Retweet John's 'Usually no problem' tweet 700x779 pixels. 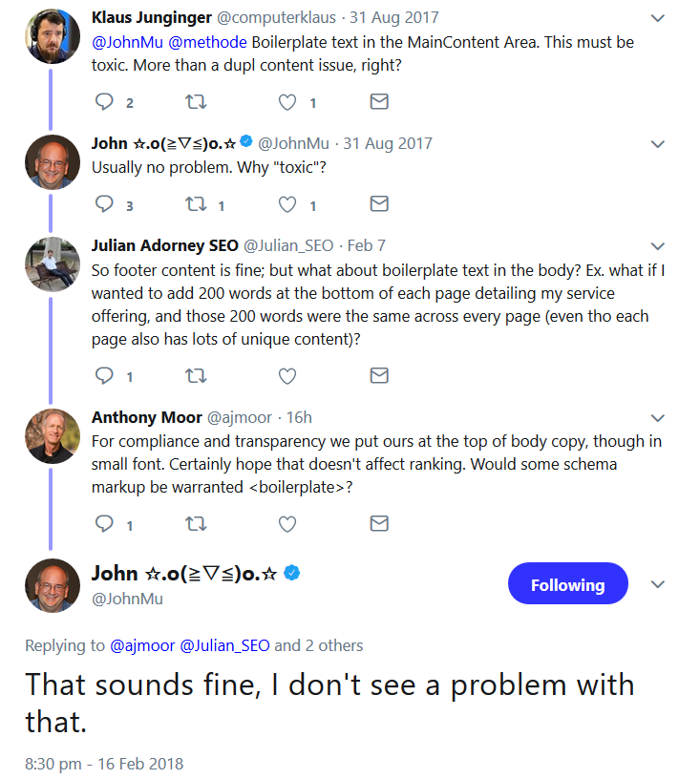click(x=197, y=203)
